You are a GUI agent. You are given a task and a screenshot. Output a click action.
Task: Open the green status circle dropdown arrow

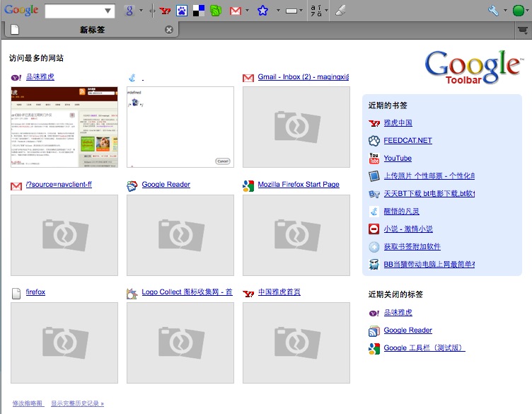528,11
